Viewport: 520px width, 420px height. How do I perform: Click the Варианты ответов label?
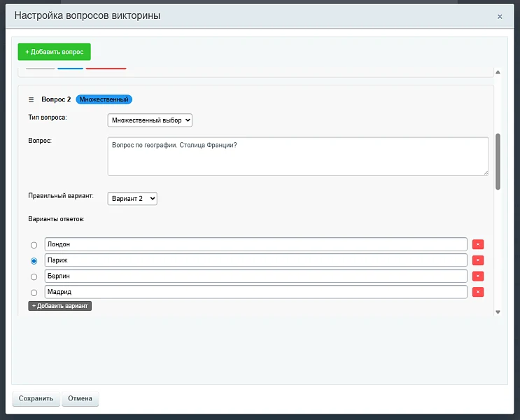pos(57,219)
